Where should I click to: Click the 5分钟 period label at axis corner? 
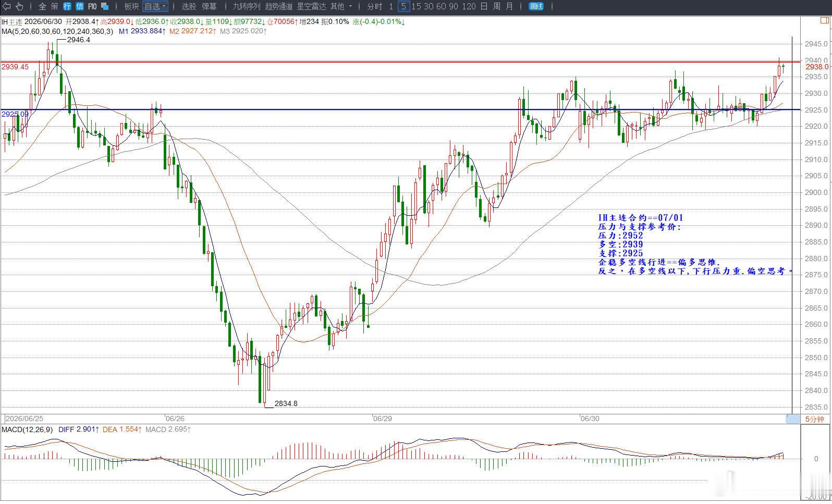pyautogui.click(x=815, y=419)
